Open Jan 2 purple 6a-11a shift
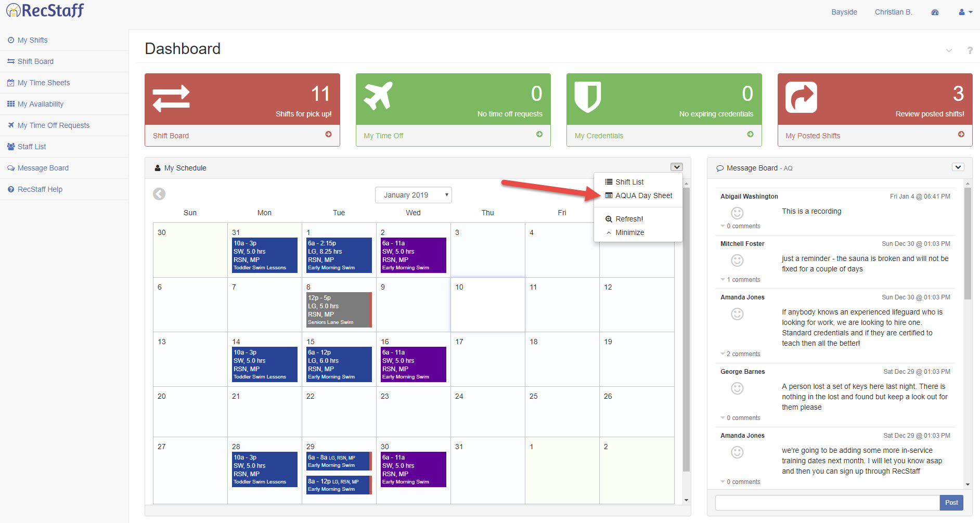 (414, 255)
